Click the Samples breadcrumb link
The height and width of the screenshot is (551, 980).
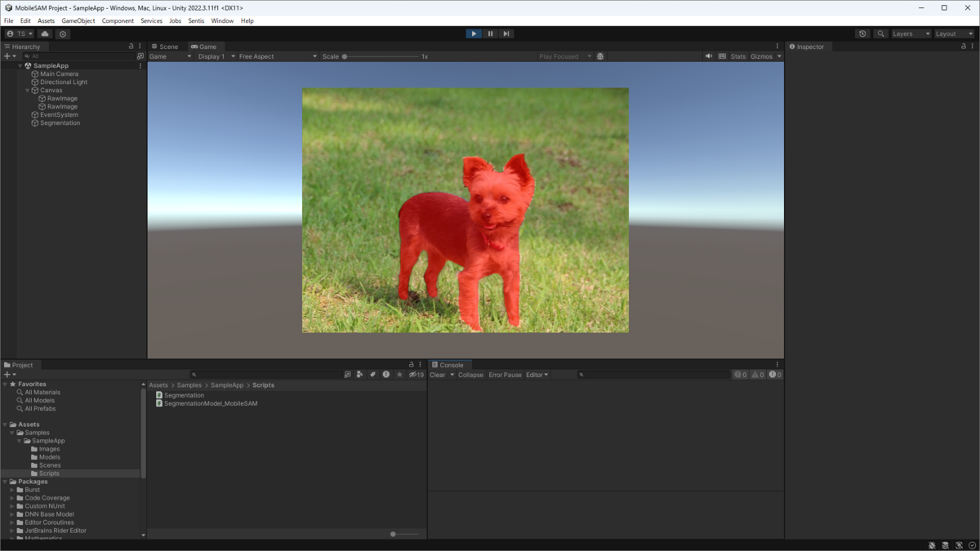point(189,385)
